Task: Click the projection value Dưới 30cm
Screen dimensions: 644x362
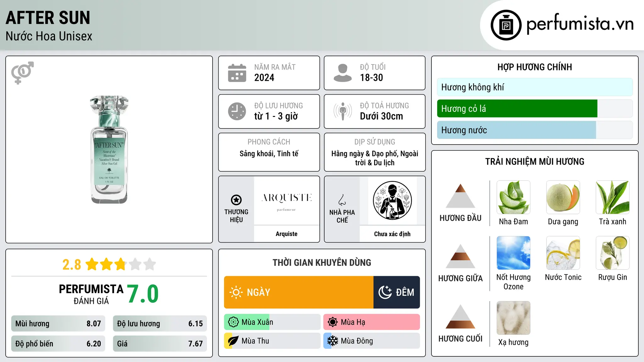Action: 381,116
